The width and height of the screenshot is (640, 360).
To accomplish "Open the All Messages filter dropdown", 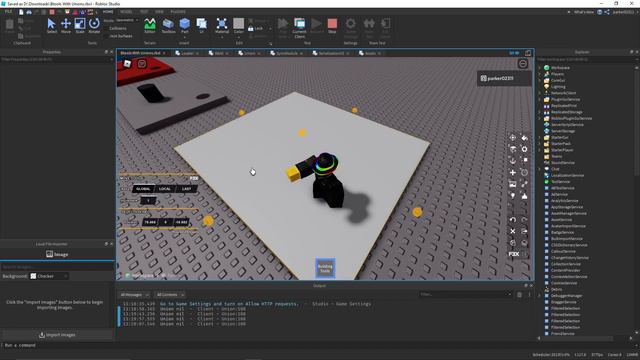I will pyautogui.click(x=135, y=295).
